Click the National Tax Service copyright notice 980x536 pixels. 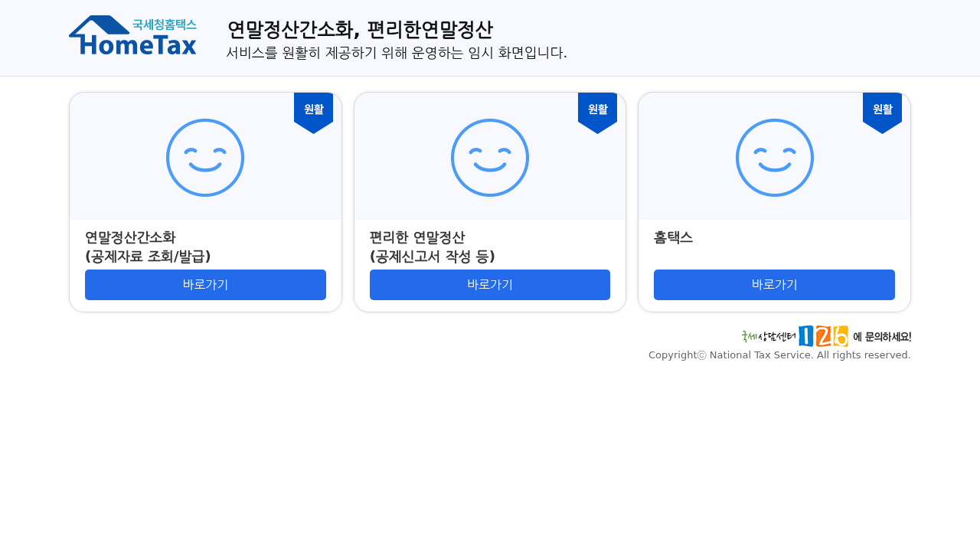(x=779, y=354)
